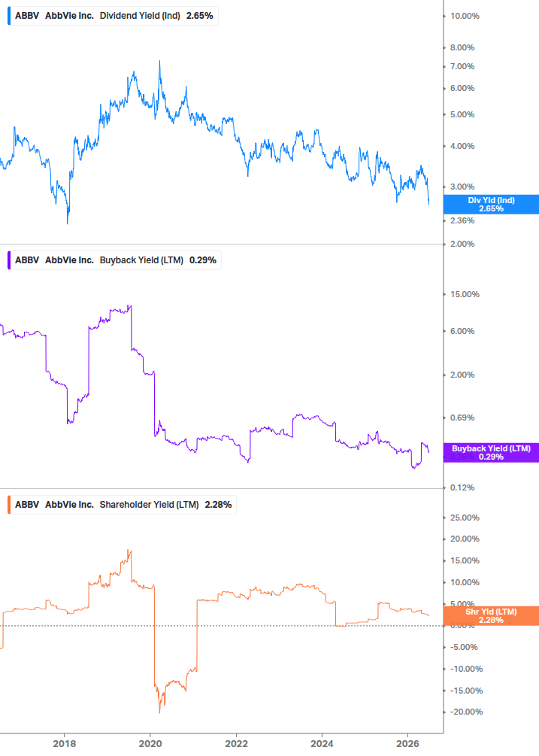Click the ABBV Shareholder Yield (LTM) legend label
The width and height of the screenshot is (539, 756).
click(x=123, y=505)
